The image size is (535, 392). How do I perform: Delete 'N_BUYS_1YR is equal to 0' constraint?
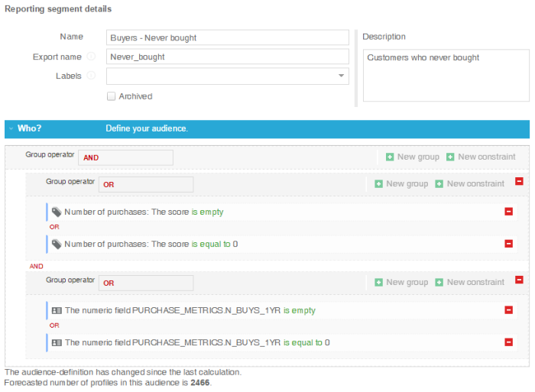509,342
